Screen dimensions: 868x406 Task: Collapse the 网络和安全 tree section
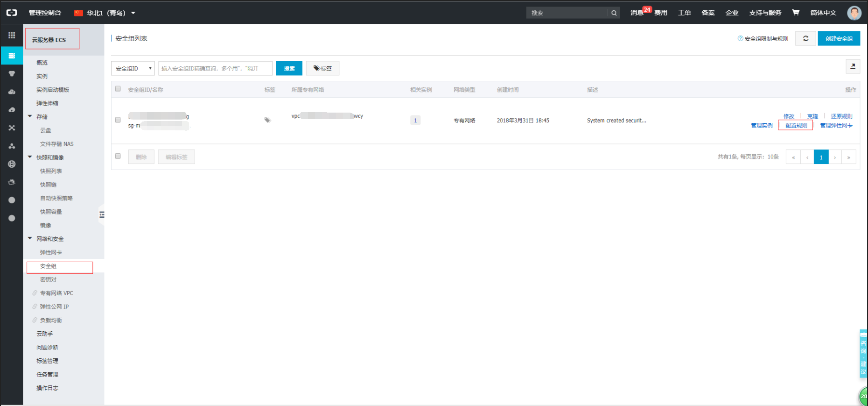30,239
